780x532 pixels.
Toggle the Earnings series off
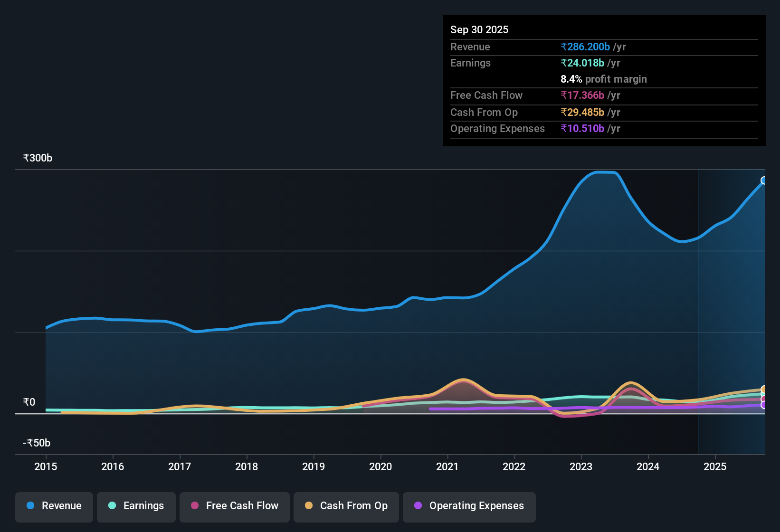click(136, 506)
